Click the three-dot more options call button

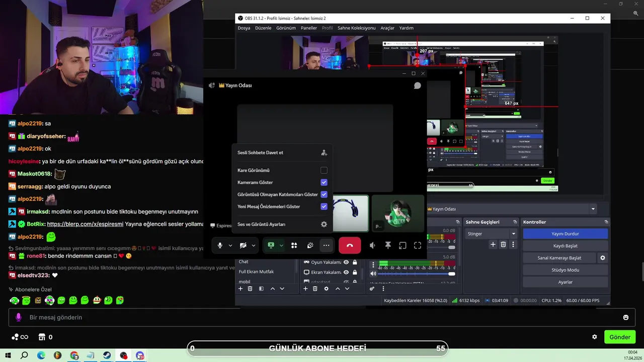click(326, 245)
